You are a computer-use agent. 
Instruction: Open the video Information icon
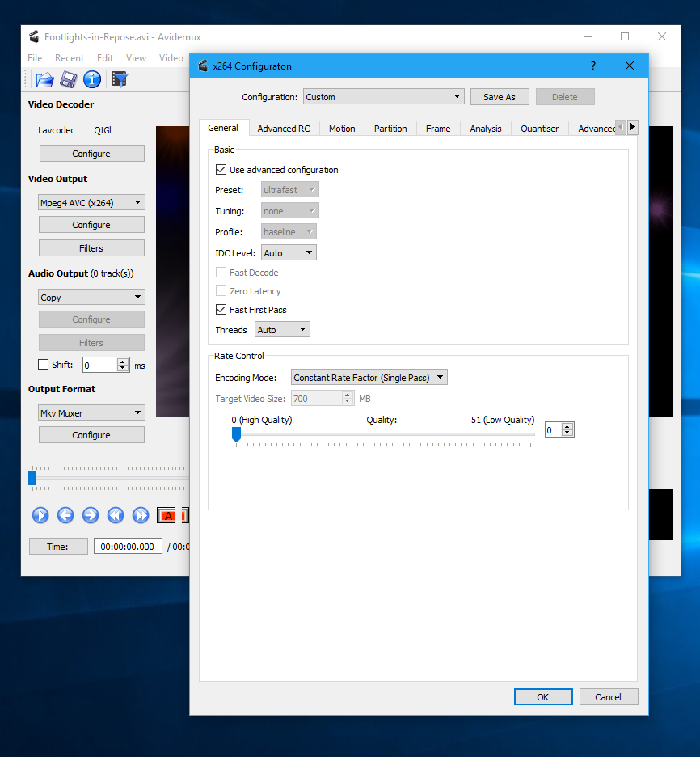point(92,79)
